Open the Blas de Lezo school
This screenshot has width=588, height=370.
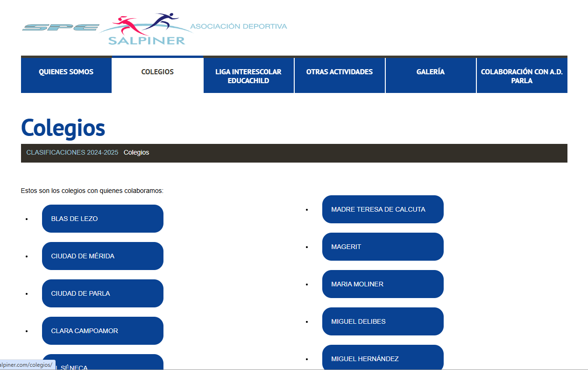tap(103, 219)
